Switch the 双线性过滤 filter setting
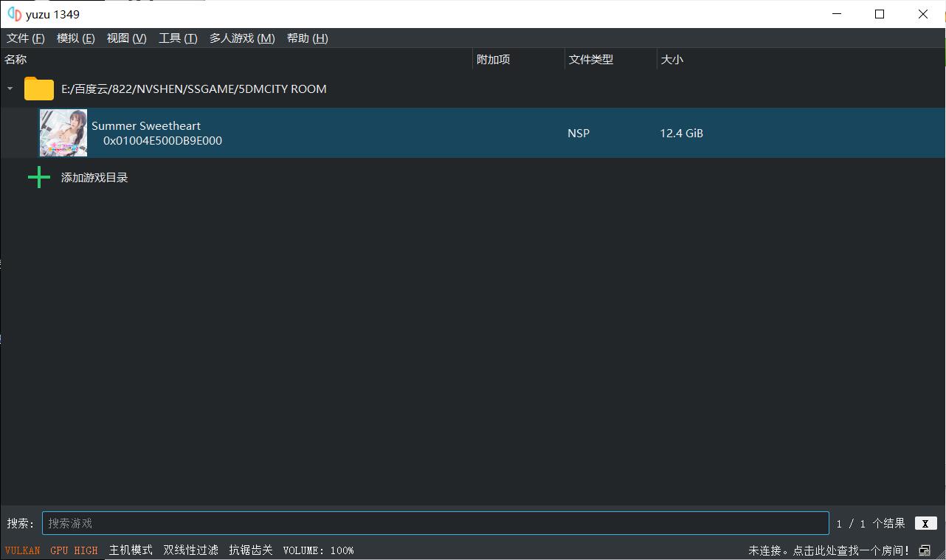This screenshot has width=946, height=560. tap(190, 550)
